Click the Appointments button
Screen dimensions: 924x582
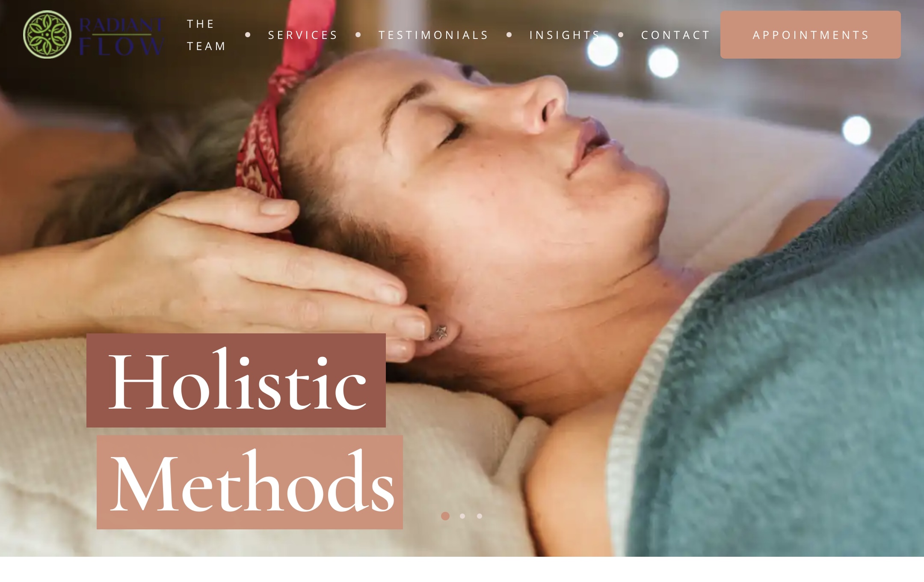pyautogui.click(x=810, y=35)
